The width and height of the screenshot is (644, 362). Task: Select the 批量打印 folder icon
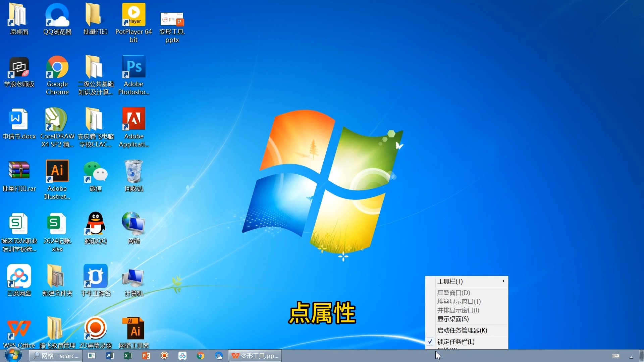(95, 19)
